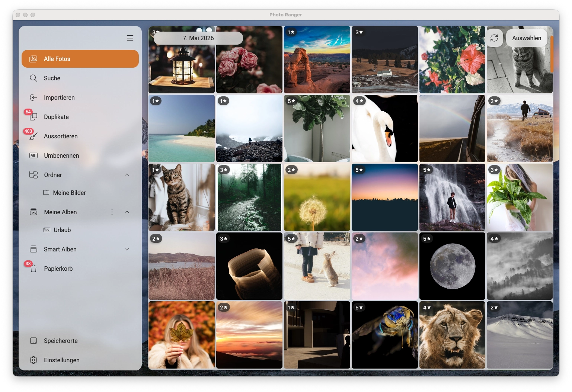Open the full moon photo thumbnail

[452, 266]
